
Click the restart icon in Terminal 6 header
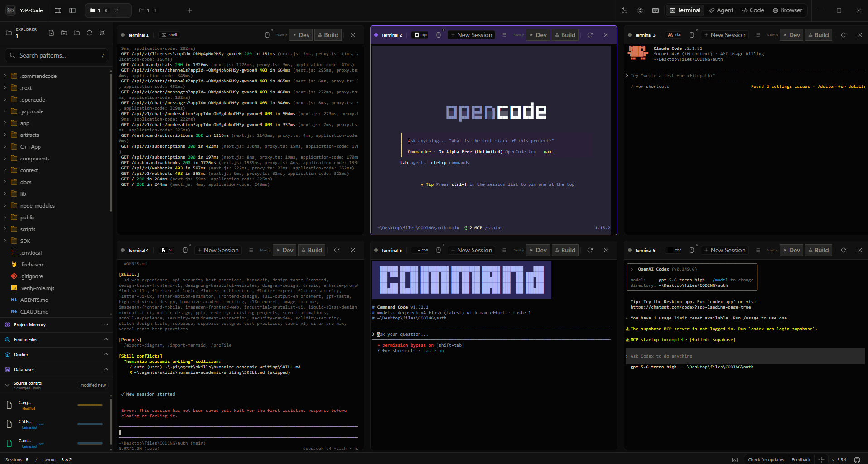click(x=843, y=250)
